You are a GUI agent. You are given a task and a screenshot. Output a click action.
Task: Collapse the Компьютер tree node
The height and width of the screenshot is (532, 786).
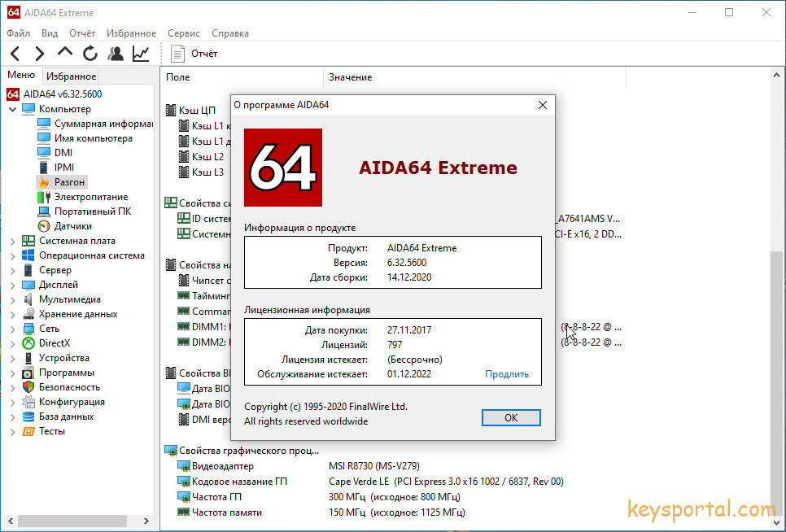[12, 109]
